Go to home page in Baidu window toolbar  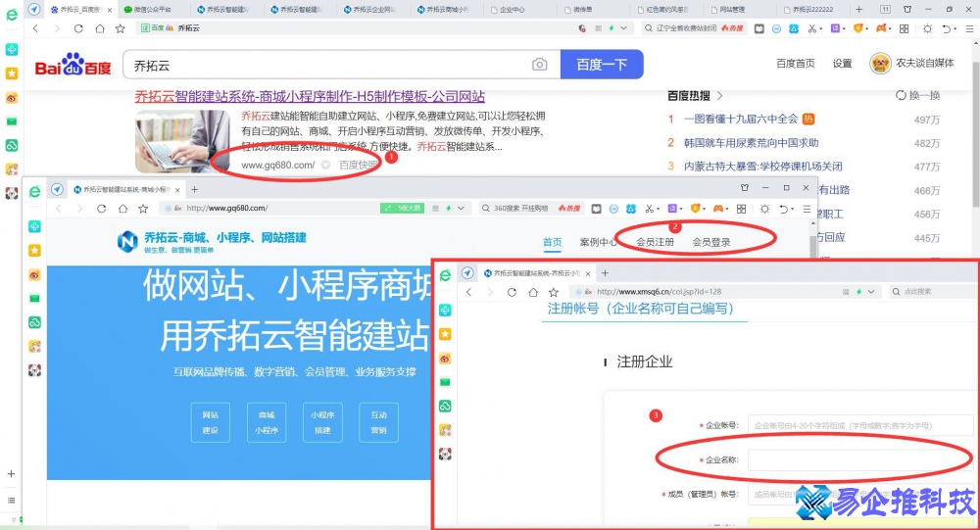click(99, 28)
